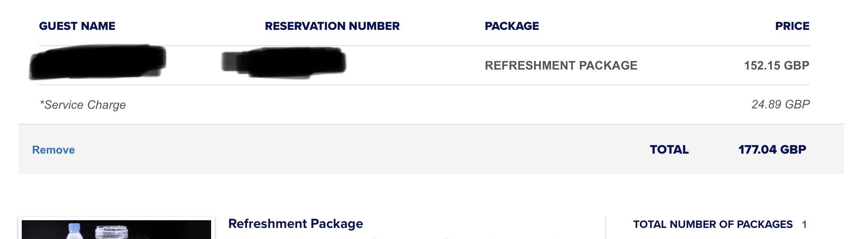
Task: Click the divider below Service Charge row
Action: 431,124
